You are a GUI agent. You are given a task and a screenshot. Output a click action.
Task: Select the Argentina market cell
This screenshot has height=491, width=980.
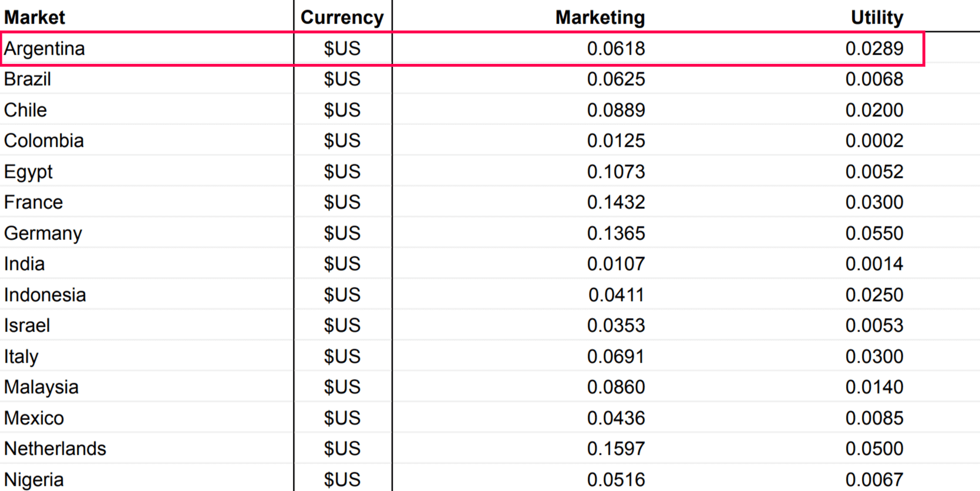tap(45, 49)
